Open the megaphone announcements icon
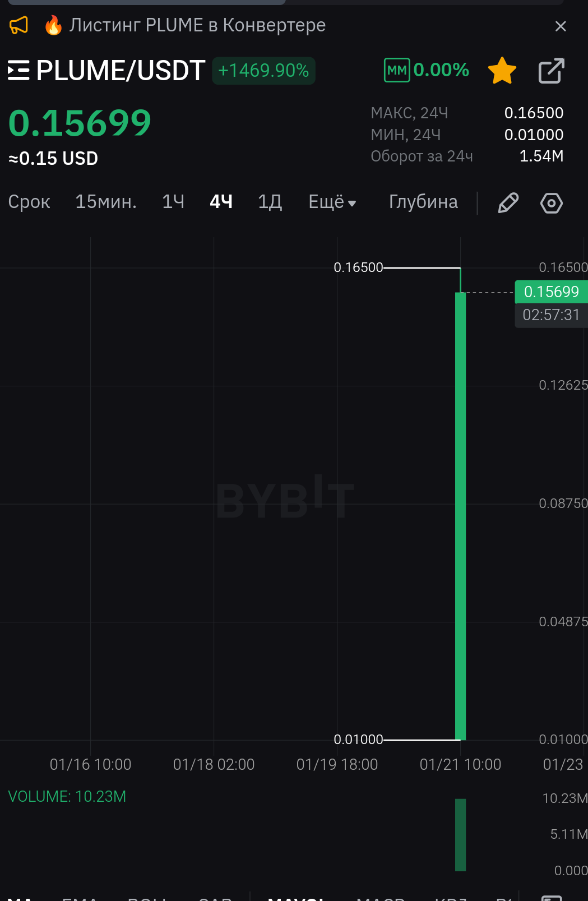 19,25
